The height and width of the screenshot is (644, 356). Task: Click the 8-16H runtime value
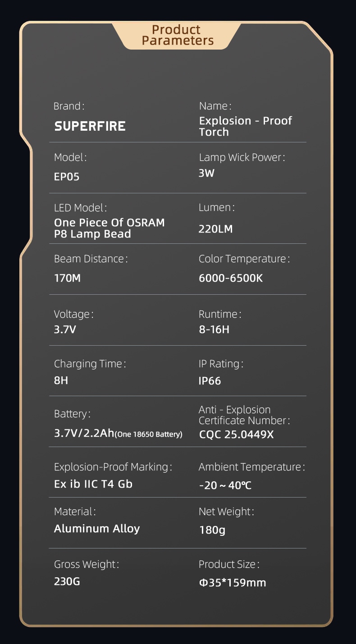214,329
